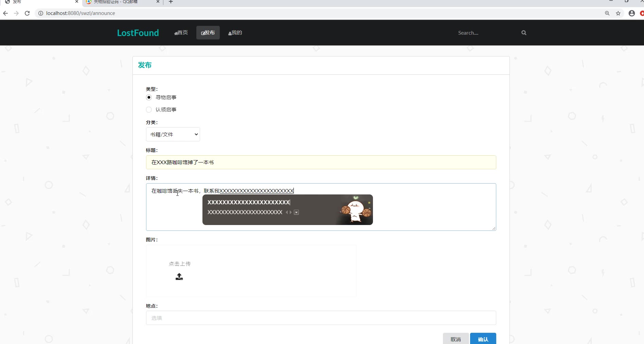Expand the 分类 category dropdown

point(173,134)
